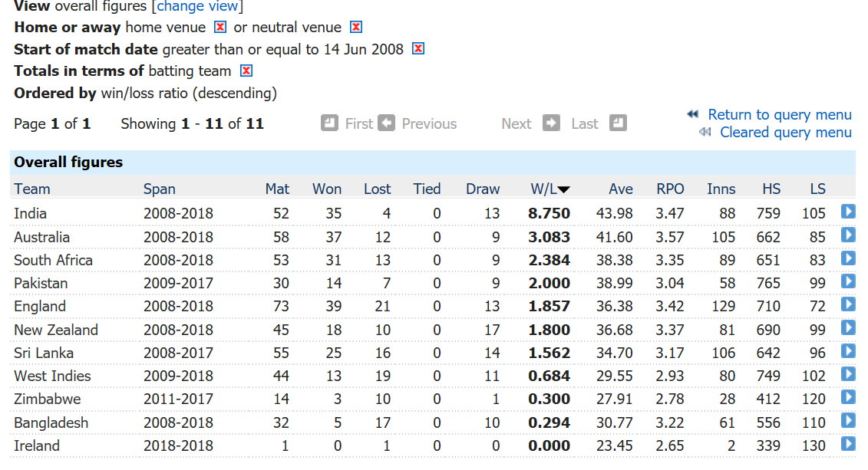Click the Team column header

tap(32, 189)
